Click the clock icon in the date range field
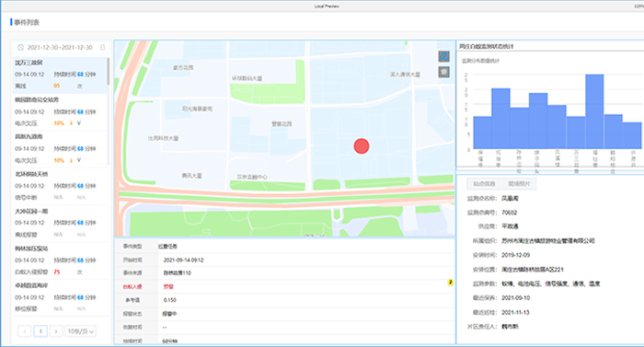644x347 pixels. click(20, 48)
